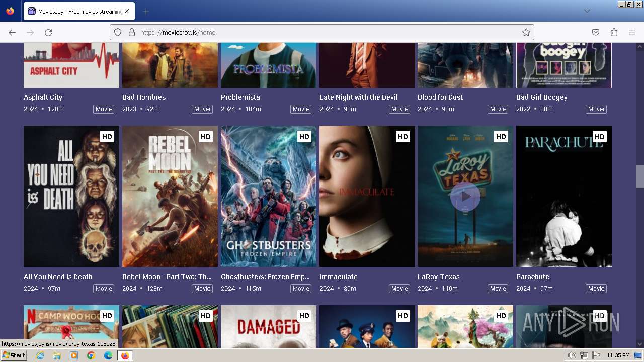Click the Movie tag under Rebel Moon
644x362 pixels.
pyautogui.click(x=202, y=289)
